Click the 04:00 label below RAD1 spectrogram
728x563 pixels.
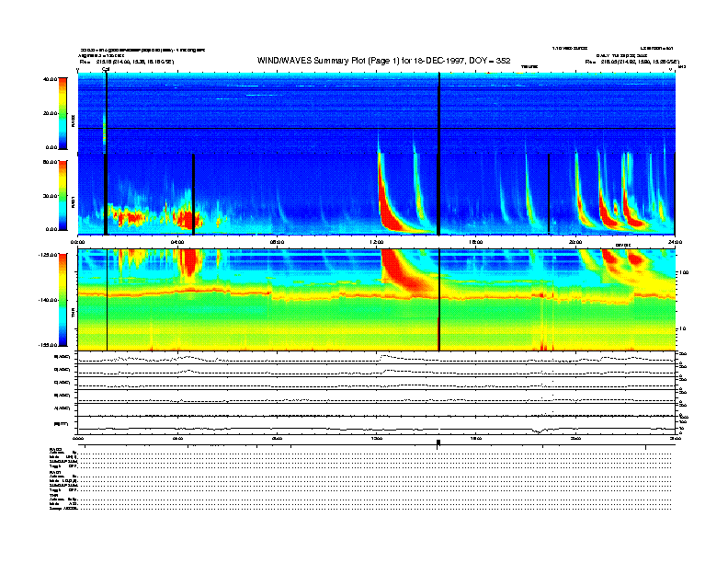coord(177,242)
